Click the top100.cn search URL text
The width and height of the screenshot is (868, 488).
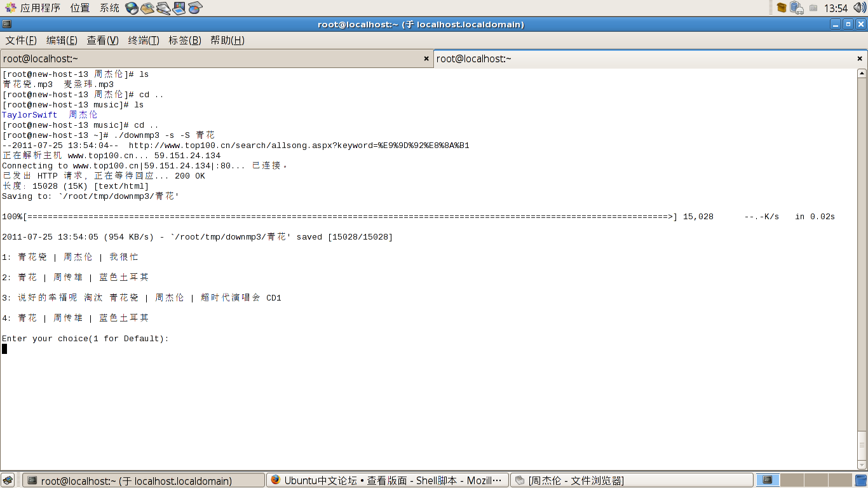[x=299, y=146]
